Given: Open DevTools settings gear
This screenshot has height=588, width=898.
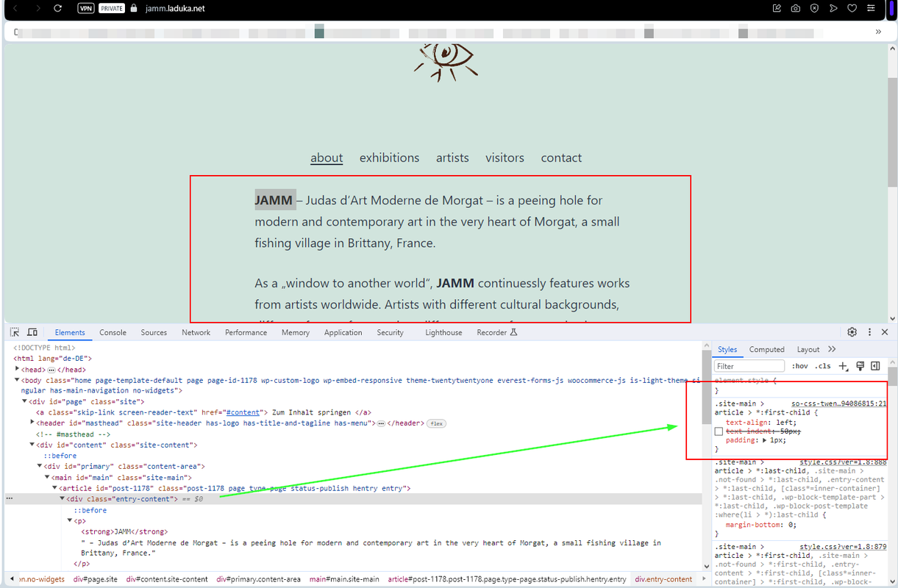Looking at the screenshot, I should tap(852, 332).
